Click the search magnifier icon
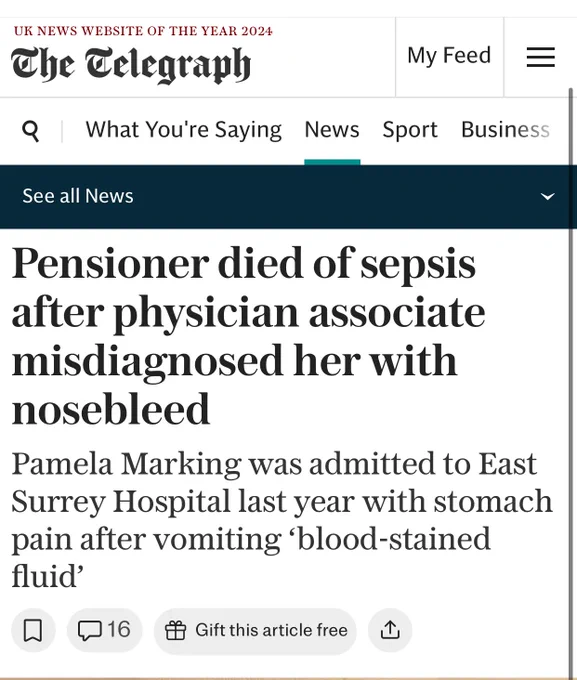Image resolution: width=577 pixels, height=680 pixels. pos(30,131)
